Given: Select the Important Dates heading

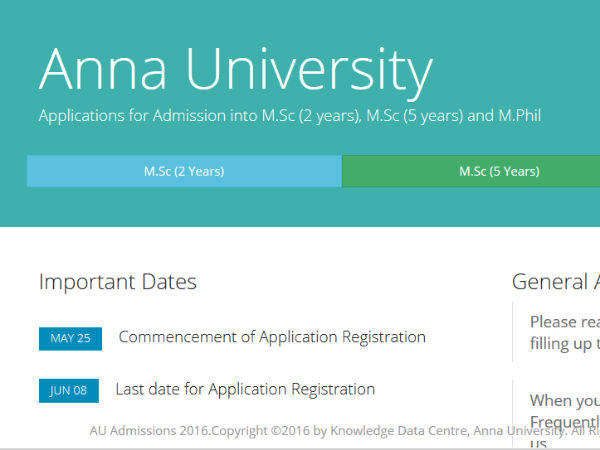Looking at the screenshot, I should pos(118,282).
